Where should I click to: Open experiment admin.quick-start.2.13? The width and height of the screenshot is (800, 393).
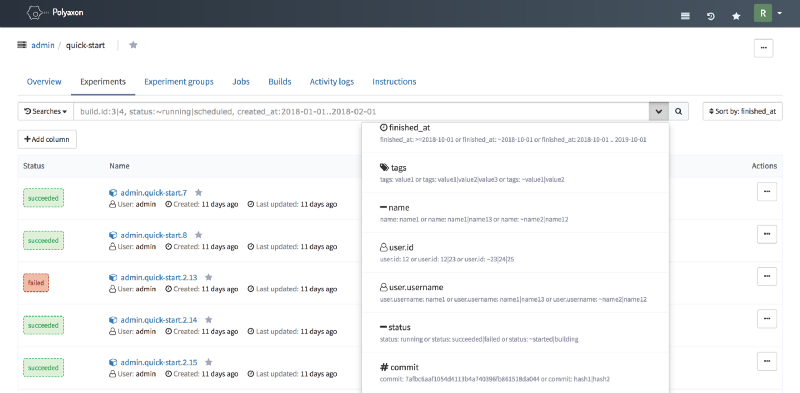click(159, 278)
